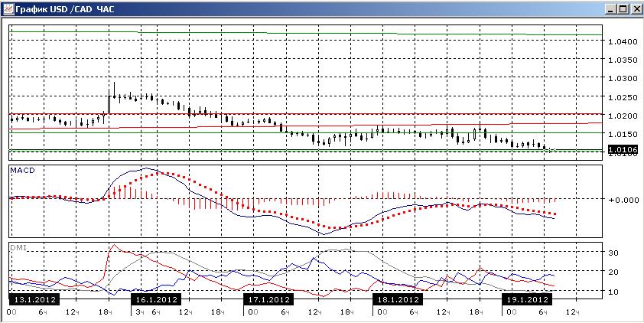Select the current price label 1.0106

pyautogui.click(x=623, y=151)
